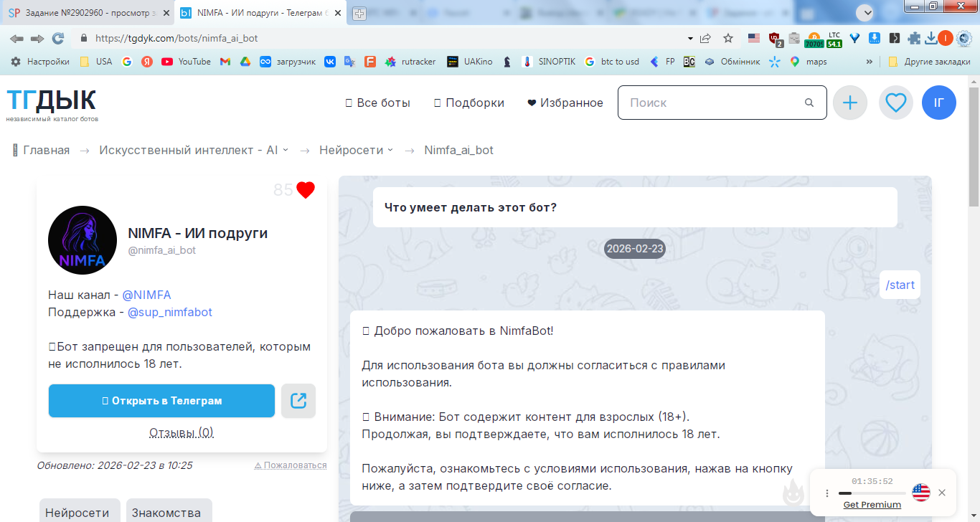Click the red heart favorite icon on bot card
The height and width of the screenshot is (522, 980).
[306, 190]
